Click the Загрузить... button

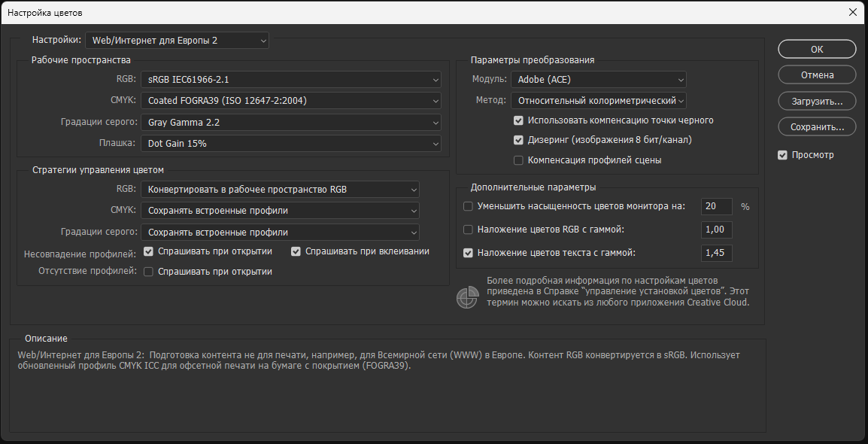[x=817, y=102]
